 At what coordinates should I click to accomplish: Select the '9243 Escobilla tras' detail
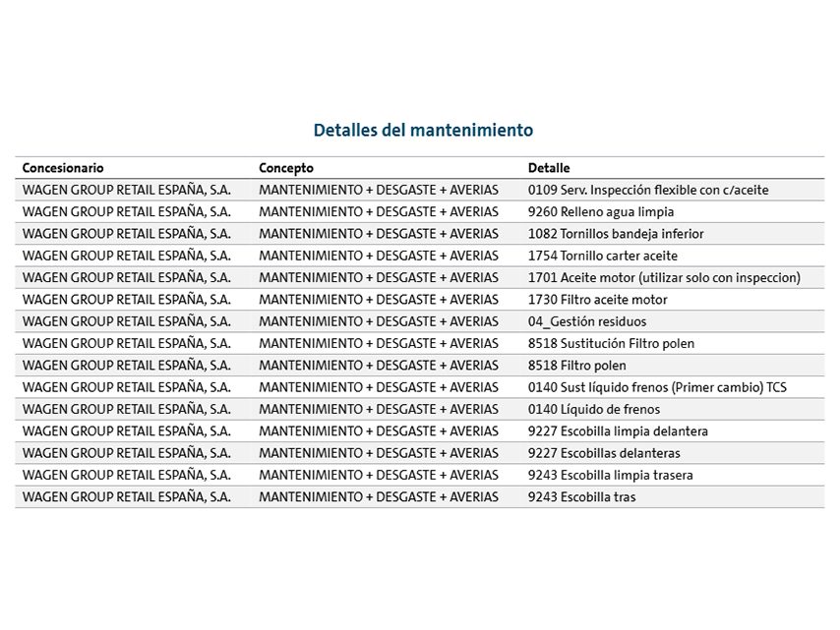[x=581, y=496]
